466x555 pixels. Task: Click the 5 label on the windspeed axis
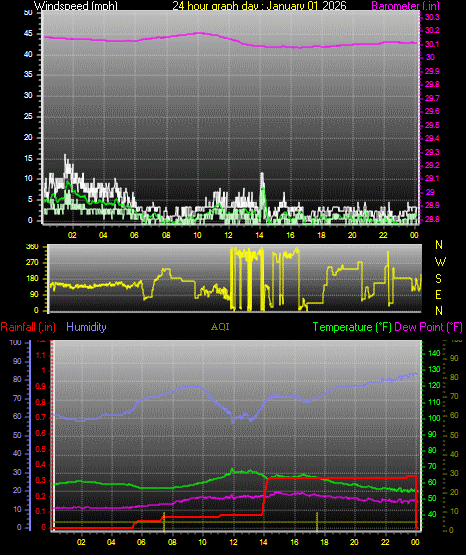(30, 199)
